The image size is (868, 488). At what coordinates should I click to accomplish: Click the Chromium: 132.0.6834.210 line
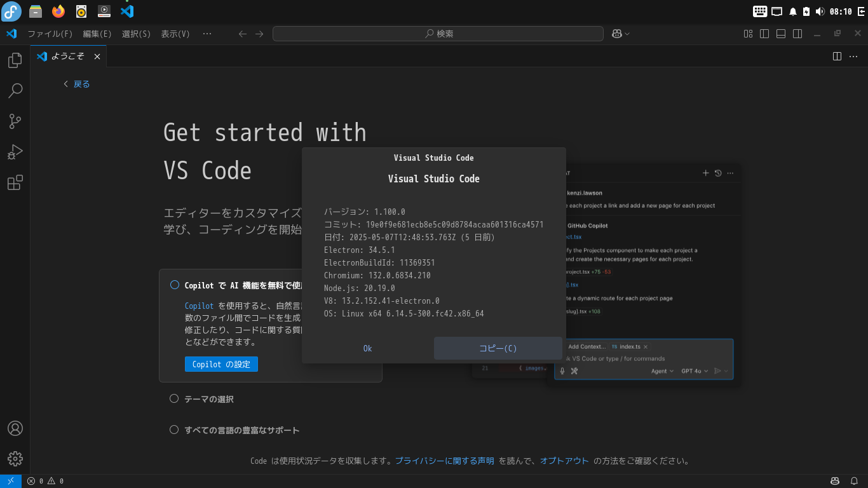(377, 275)
